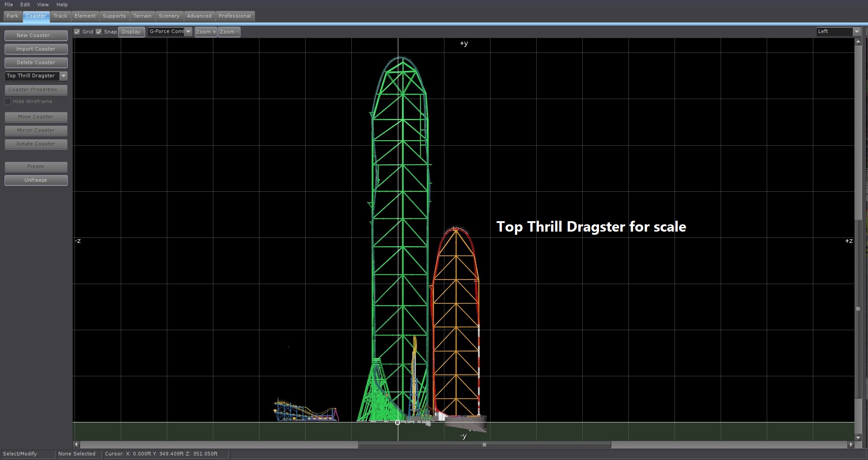The width and height of the screenshot is (868, 460).
Task: Click the Delete Coaster button
Action: click(x=36, y=62)
